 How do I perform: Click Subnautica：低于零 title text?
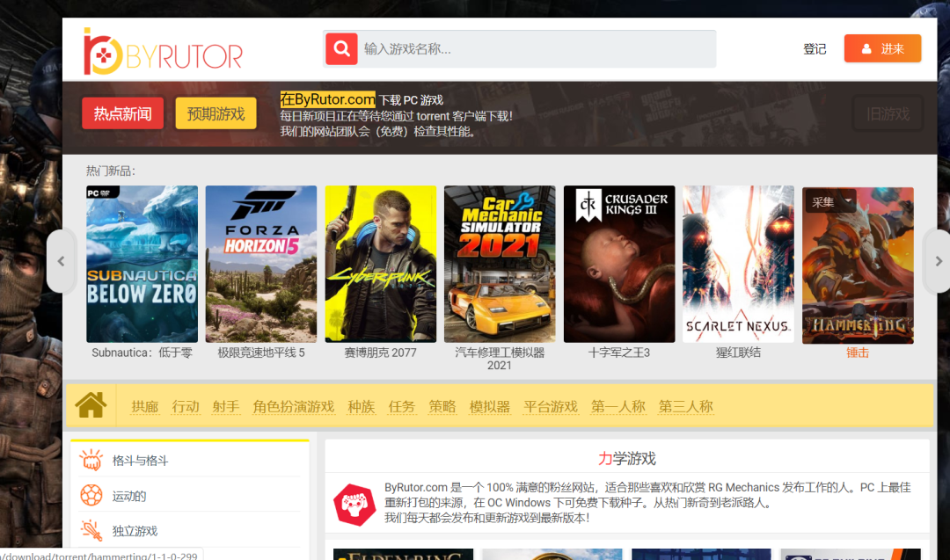click(x=142, y=353)
